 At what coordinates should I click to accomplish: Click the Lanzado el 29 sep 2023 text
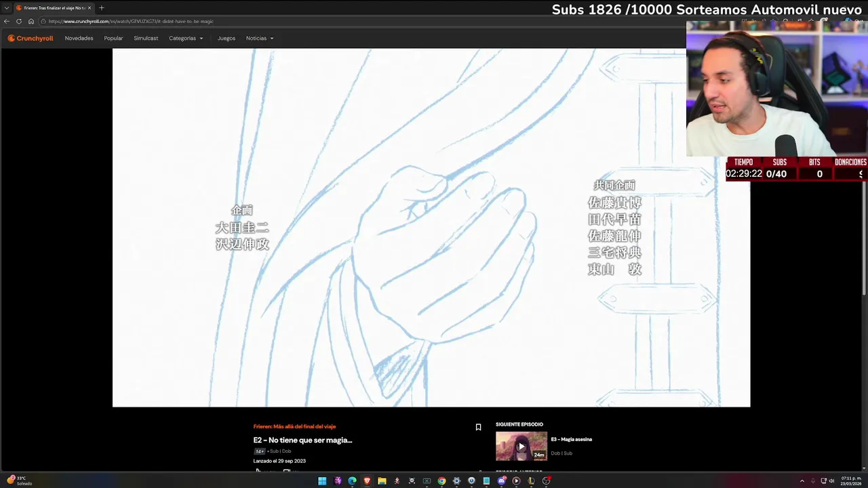coord(279,461)
